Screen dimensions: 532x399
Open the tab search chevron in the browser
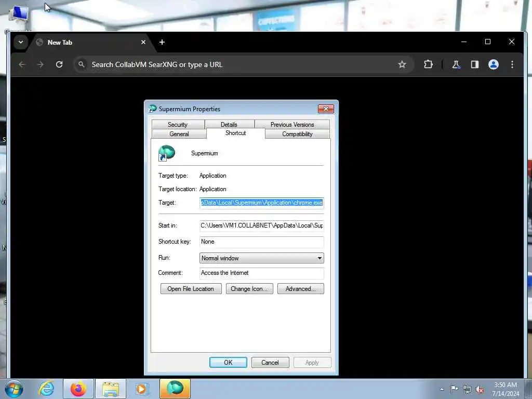21,42
